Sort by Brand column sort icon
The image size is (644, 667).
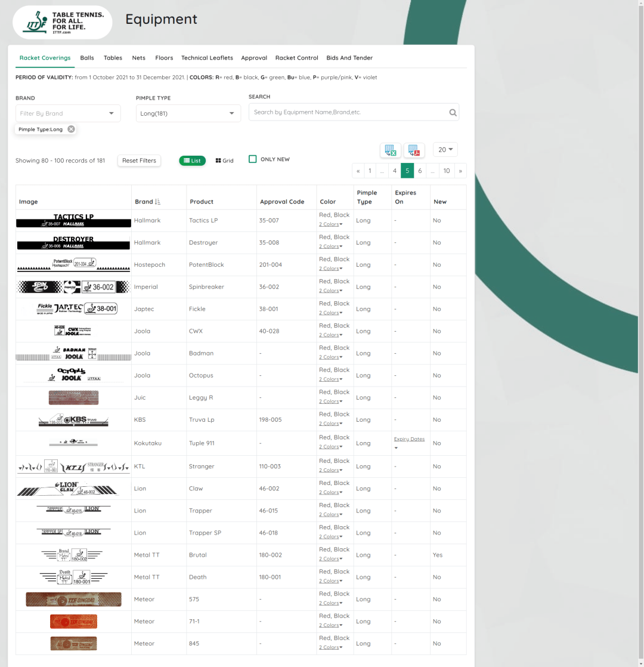click(157, 202)
